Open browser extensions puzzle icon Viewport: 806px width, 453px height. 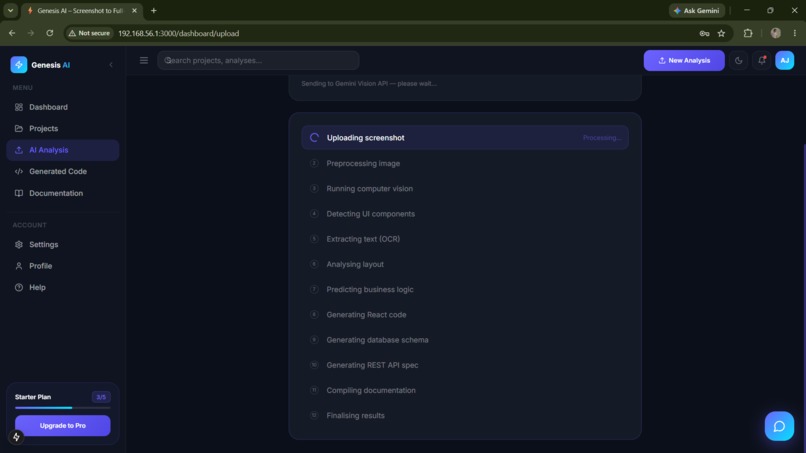pyautogui.click(x=748, y=33)
